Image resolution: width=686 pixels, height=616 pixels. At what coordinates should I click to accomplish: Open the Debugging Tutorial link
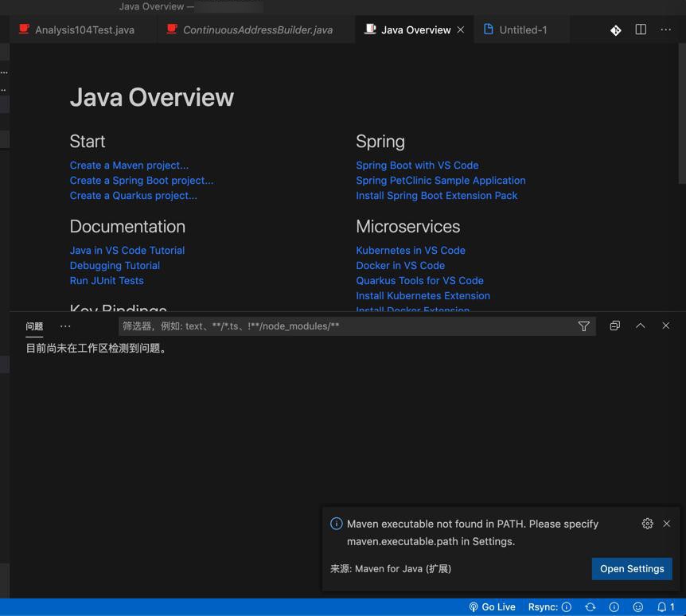click(114, 265)
